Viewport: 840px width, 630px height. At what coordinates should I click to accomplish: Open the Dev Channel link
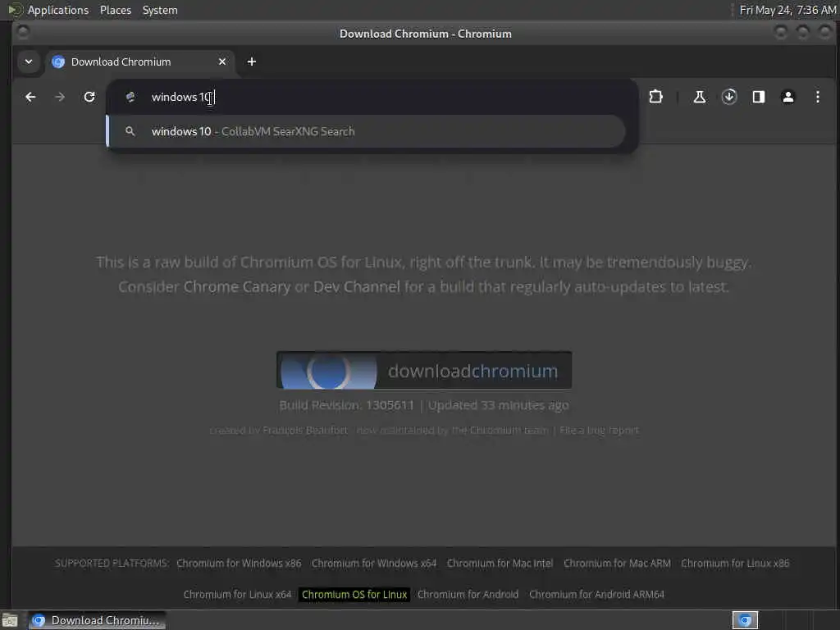(357, 286)
